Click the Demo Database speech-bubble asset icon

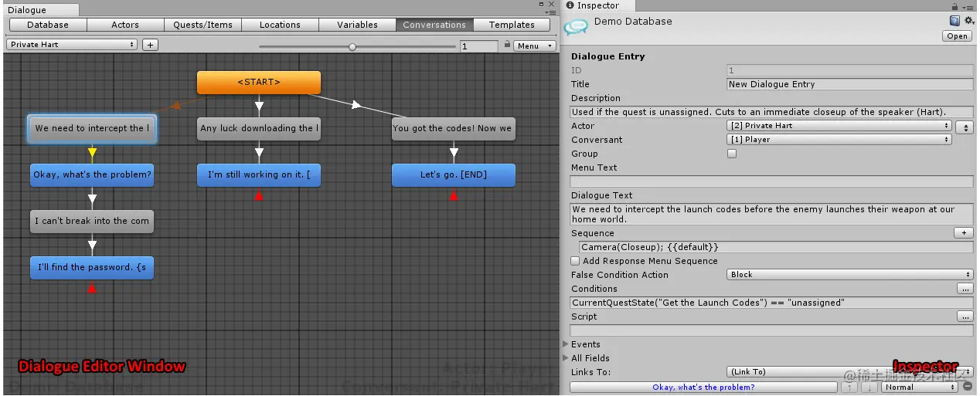[576, 26]
